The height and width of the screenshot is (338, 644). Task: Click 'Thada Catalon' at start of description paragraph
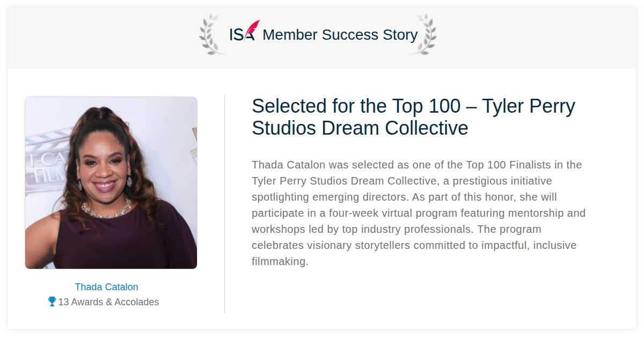[288, 165]
